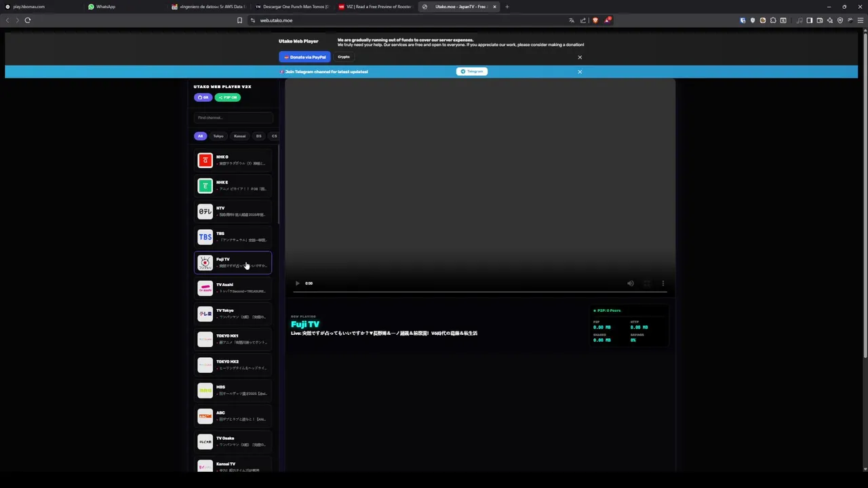
Task: Select the All channel filter
Action: tap(200, 136)
